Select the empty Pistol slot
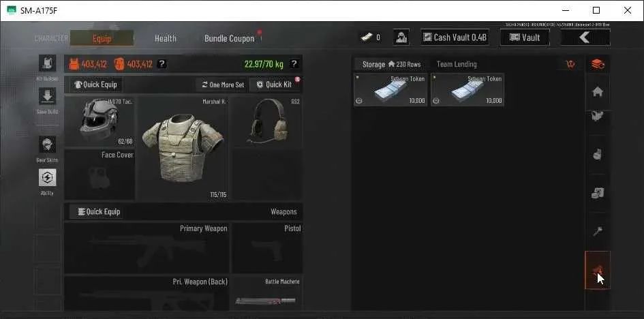The image size is (644, 319). pos(267,248)
